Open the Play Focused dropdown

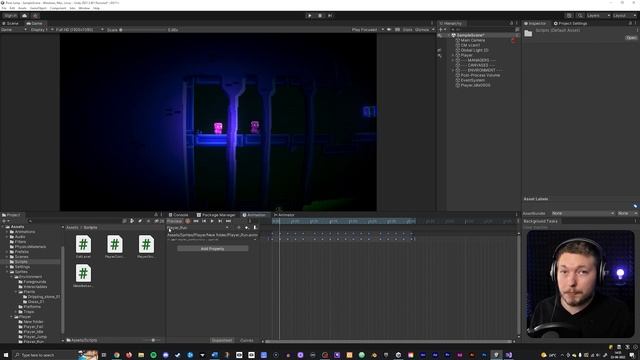point(367,30)
